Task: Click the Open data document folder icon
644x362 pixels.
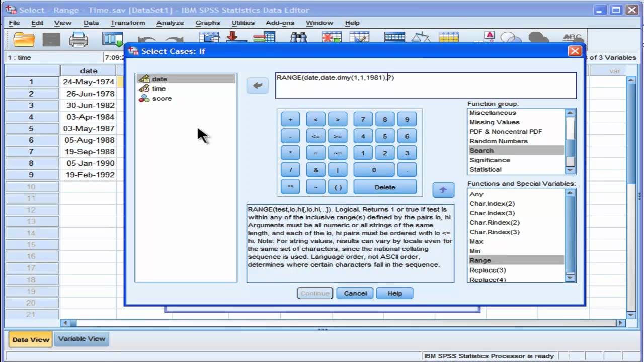Action: click(x=24, y=40)
